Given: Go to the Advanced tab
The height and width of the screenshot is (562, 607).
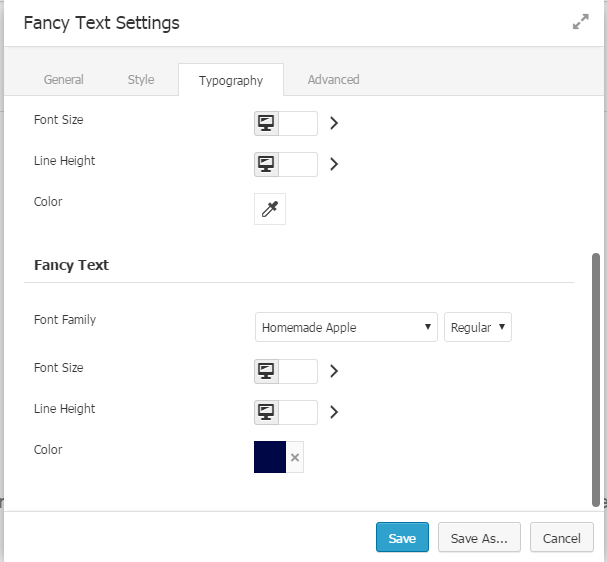Looking at the screenshot, I should [333, 80].
